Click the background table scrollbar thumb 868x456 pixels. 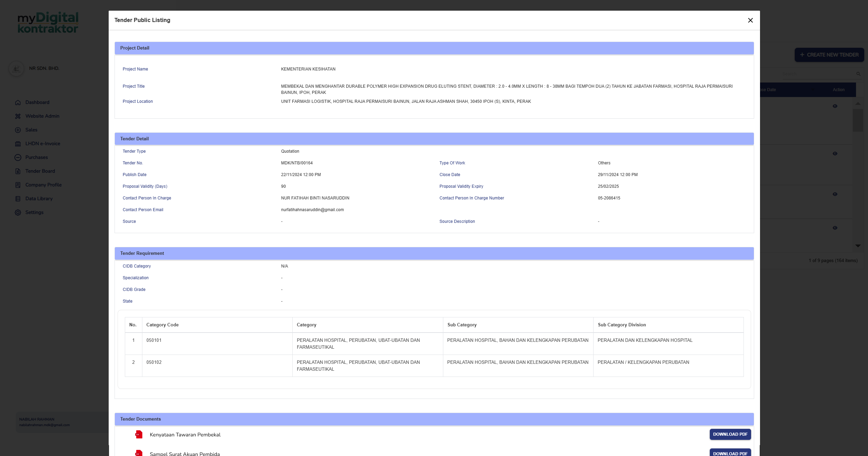click(x=858, y=120)
